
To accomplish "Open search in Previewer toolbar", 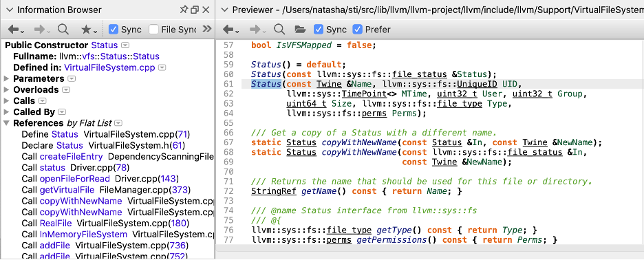I will click(x=279, y=29).
